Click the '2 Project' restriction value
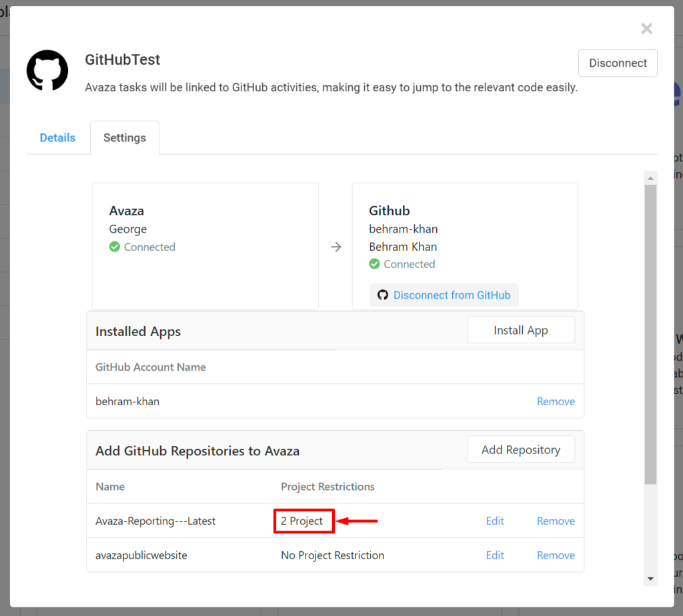Viewport: 683px width, 616px height. point(301,521)
